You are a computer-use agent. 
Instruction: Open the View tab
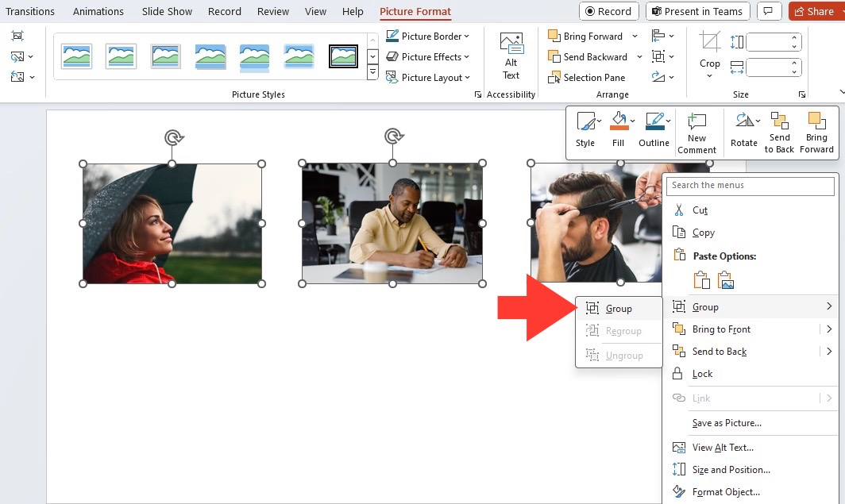click(315, 11)
